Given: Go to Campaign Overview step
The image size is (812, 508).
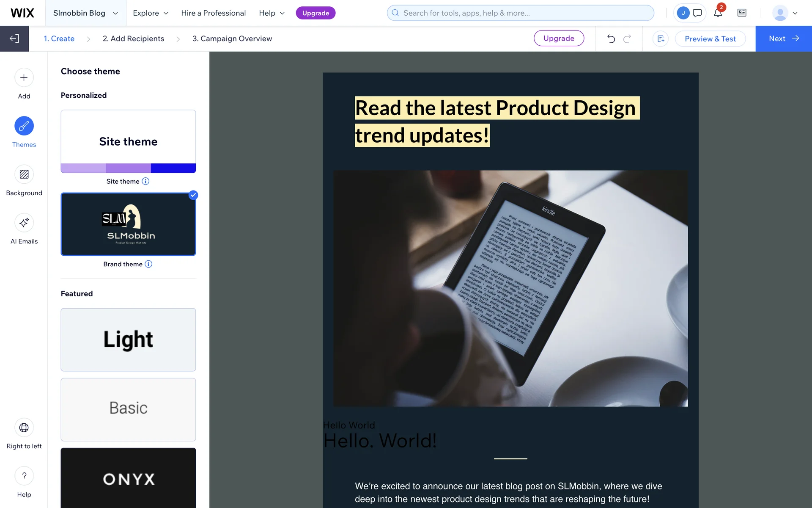Looking at the screenshot, I should pyautogui.click(x=232, y=39).
